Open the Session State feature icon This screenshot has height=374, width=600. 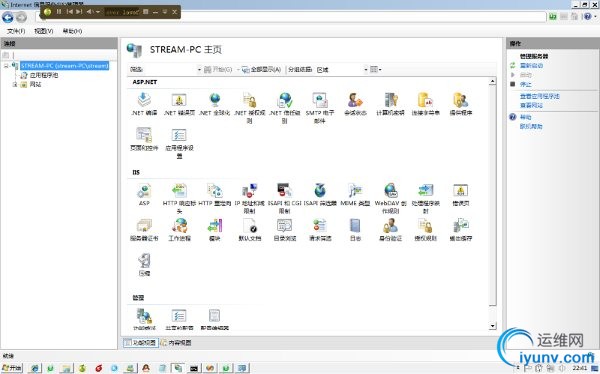[355, 100]
